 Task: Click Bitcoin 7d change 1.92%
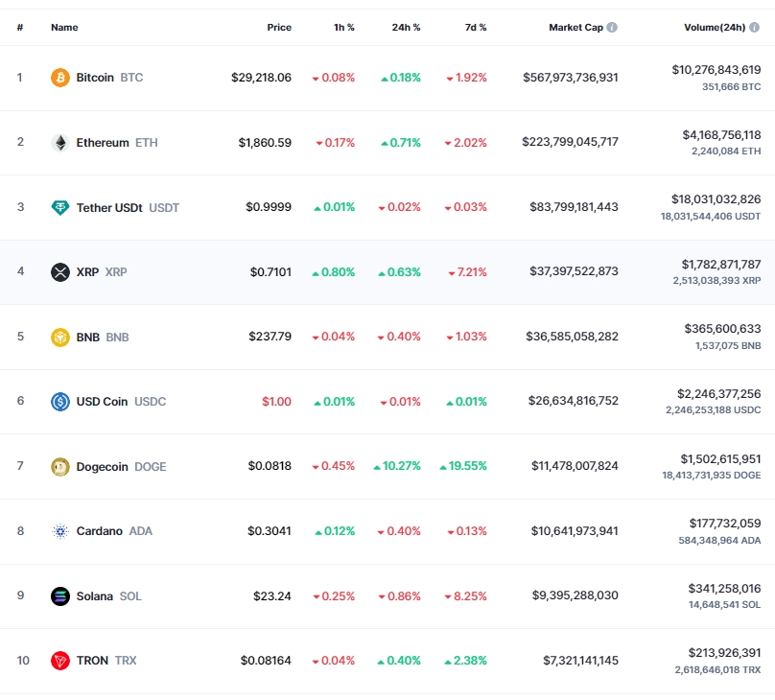click(466, 78)
